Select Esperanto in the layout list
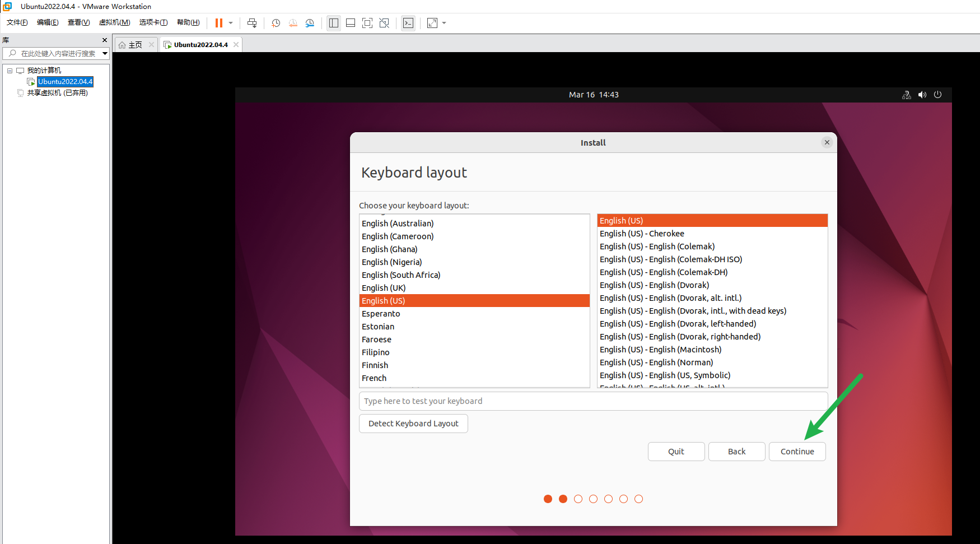Screen dimensions: 980x544 coord(474,314)
